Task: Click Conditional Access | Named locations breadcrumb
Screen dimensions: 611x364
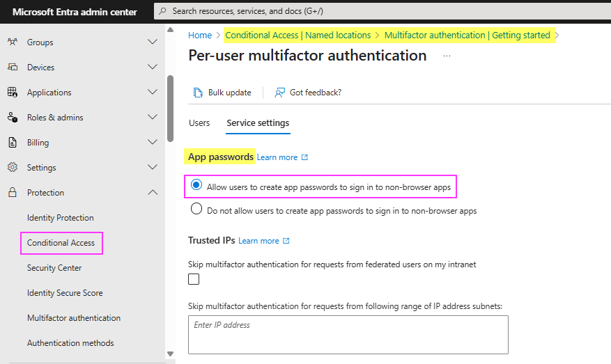Action: (298, 35)
